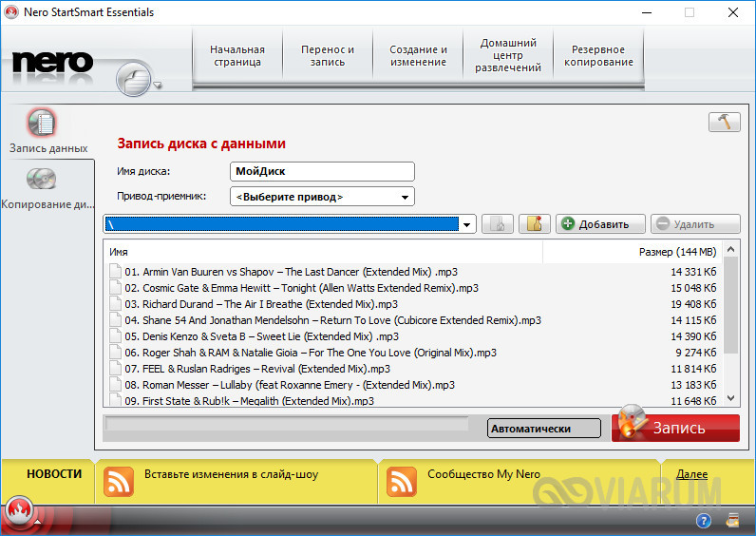Image resolution: width=756 pixels, height=536 pixels.
Task: Select file 08. Roman Messer – Lullaby
Action: [290, 385]
